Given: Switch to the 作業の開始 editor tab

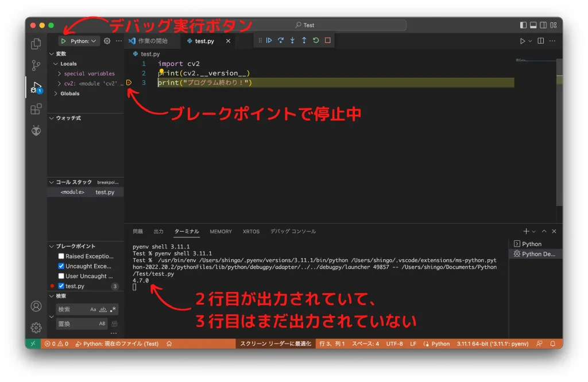Looking at the screenshot, I should 153,41.
